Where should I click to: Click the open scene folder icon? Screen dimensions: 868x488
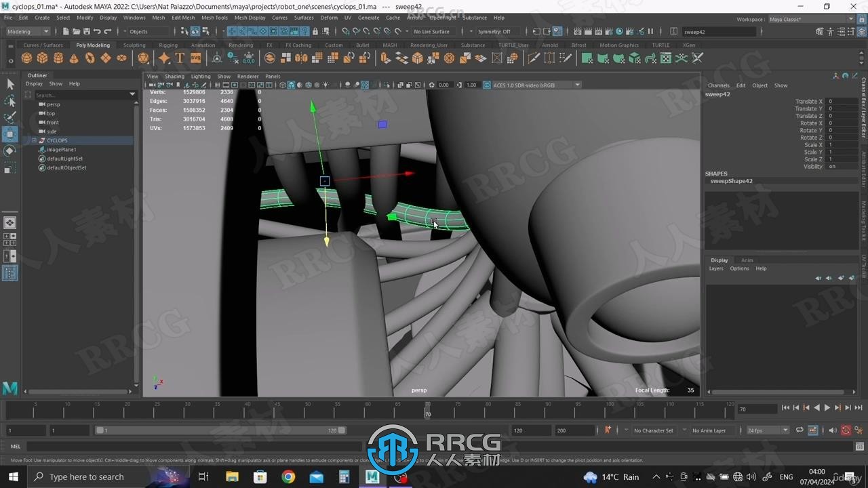(x=76, y=31)
